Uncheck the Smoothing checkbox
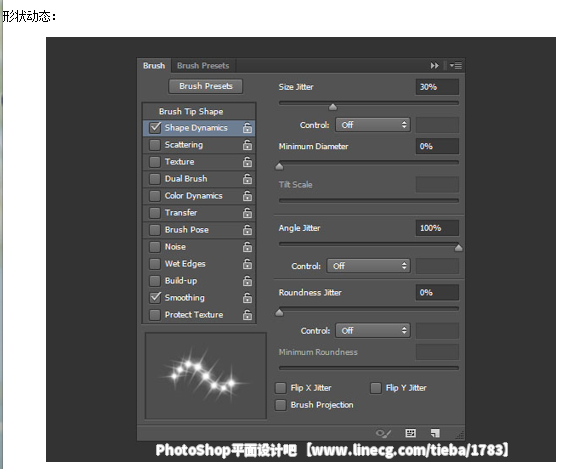The height and width of the screenshot is (469, 564). tap(155, 298)
